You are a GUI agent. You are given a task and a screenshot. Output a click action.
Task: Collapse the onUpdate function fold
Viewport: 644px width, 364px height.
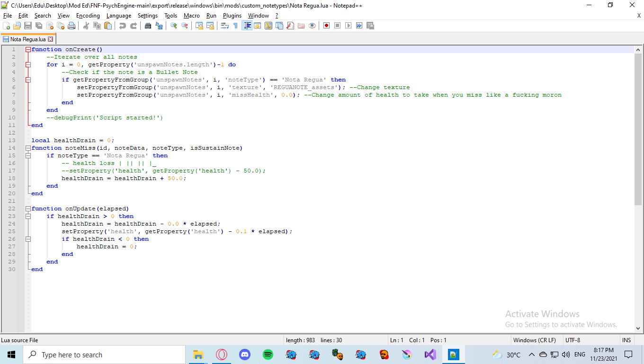pyautogui.click(x=27, y=209)
